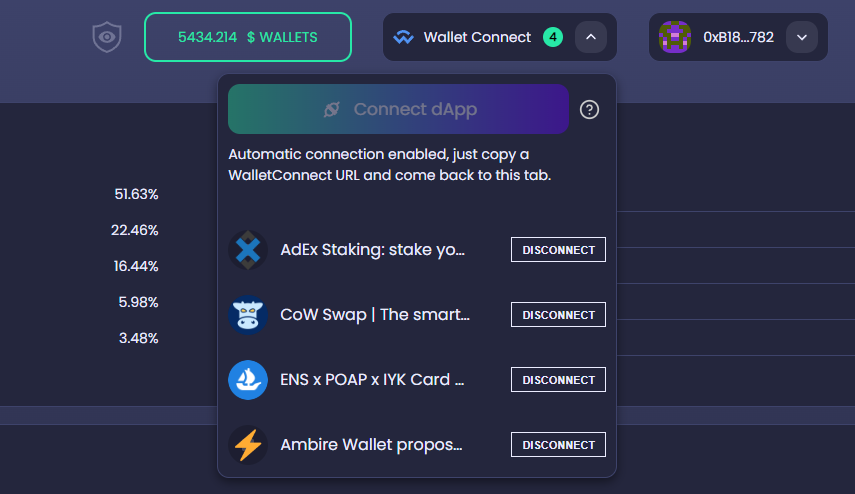Screen dimensions: 855x494
Task: Click the Ambire lightning bolt icon
Action: [x=248, y=445]
